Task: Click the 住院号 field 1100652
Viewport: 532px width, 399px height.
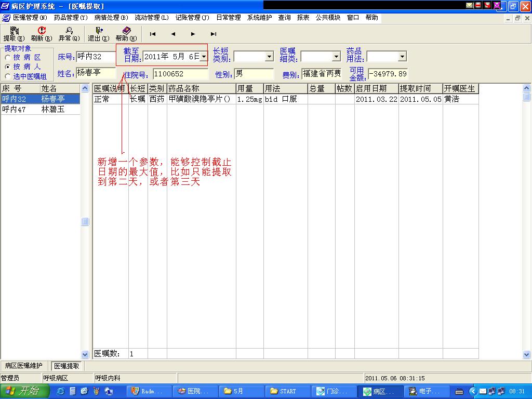Action: (180, 74)
